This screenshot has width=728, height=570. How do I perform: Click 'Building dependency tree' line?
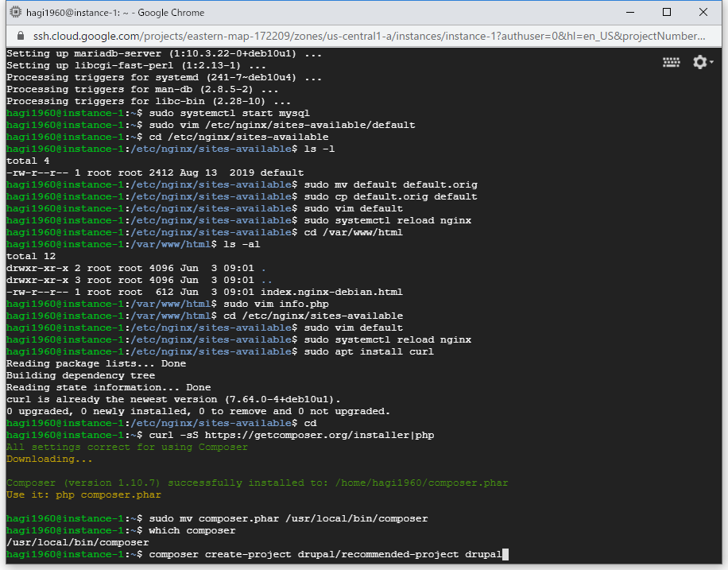[80, 375]
